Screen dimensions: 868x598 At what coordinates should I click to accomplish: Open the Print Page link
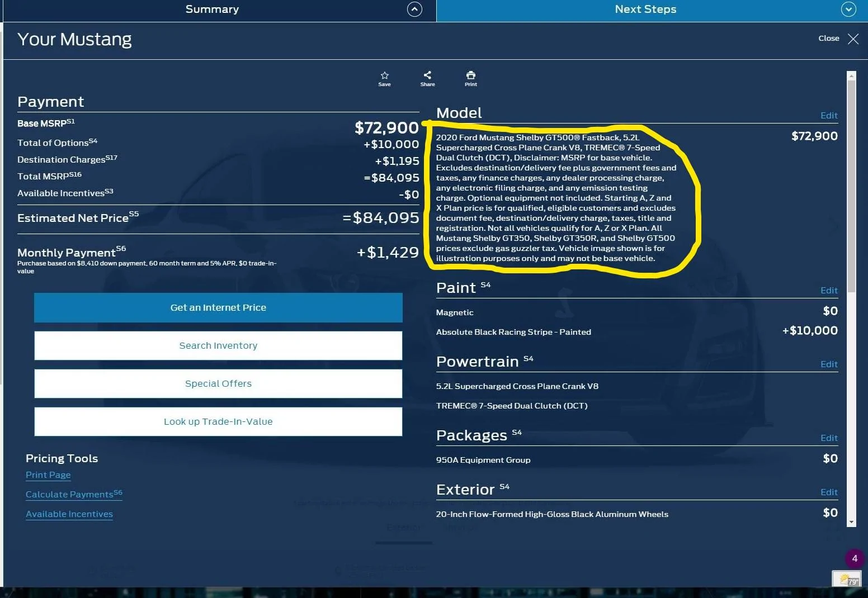pos(48,474)
